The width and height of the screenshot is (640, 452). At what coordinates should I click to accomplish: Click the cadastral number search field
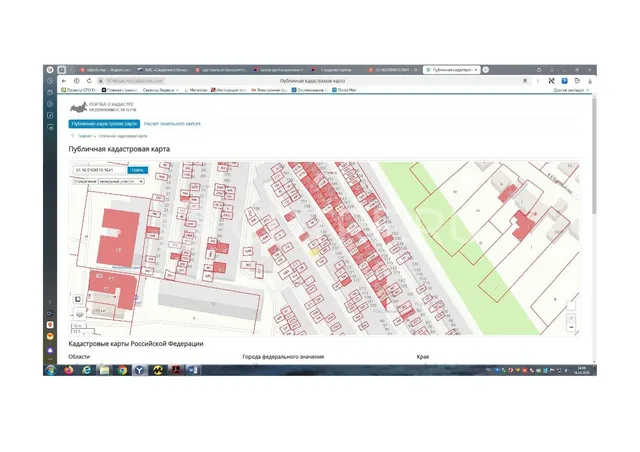coord(100,170)
